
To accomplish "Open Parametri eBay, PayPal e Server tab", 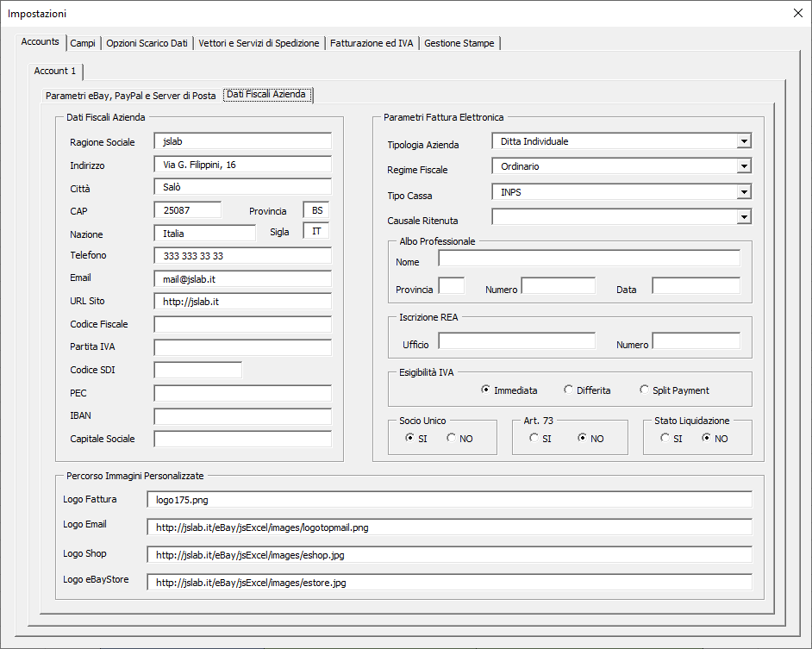I will [130, 96].
